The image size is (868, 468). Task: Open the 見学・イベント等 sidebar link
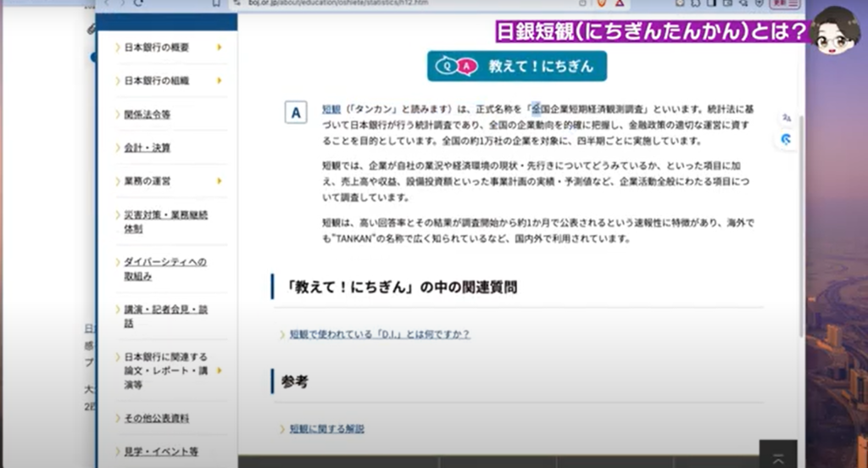pyautogui.click(x=160, y=451)
